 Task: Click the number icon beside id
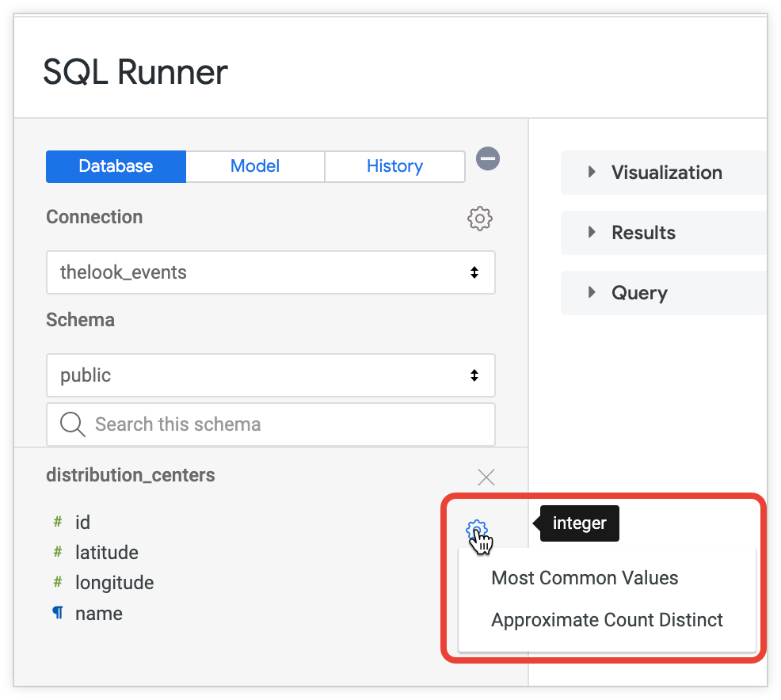click(58, 523)
